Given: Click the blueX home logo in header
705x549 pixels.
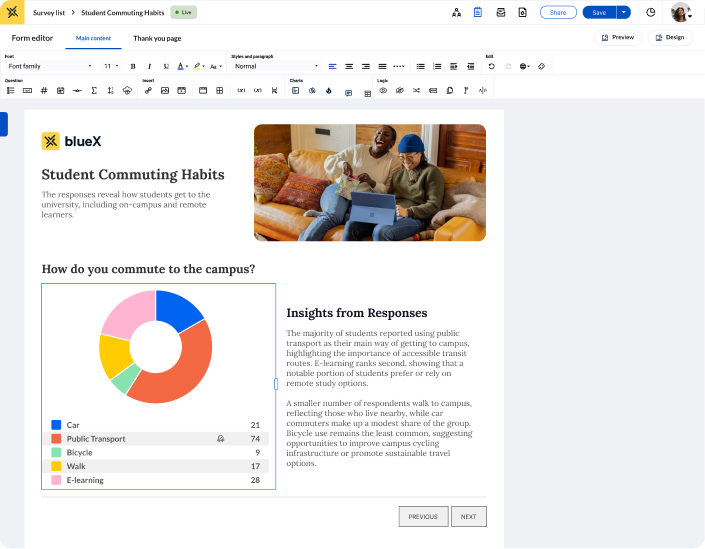Looking at the screenshot, I should pyautogui.click(x=12, y=12).
